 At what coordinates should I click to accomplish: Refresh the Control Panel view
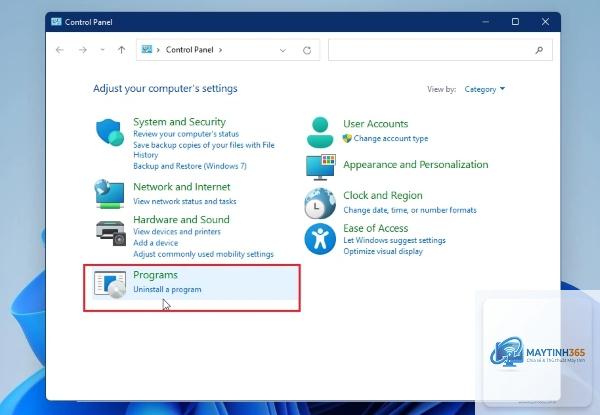[x=307, y=50]
